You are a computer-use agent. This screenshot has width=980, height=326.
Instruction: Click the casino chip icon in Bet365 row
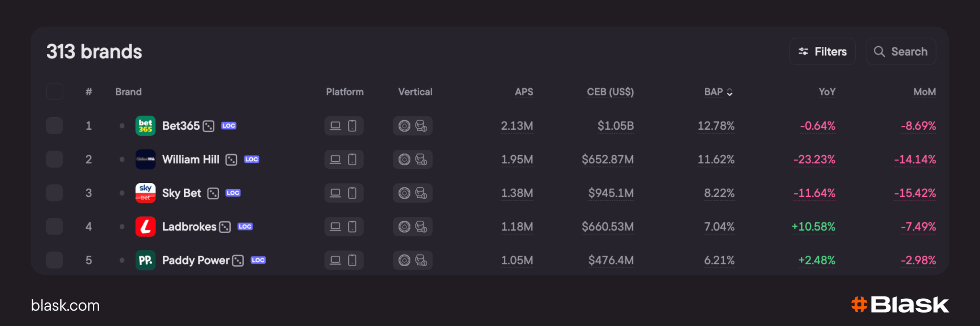[x=404, y=126]
